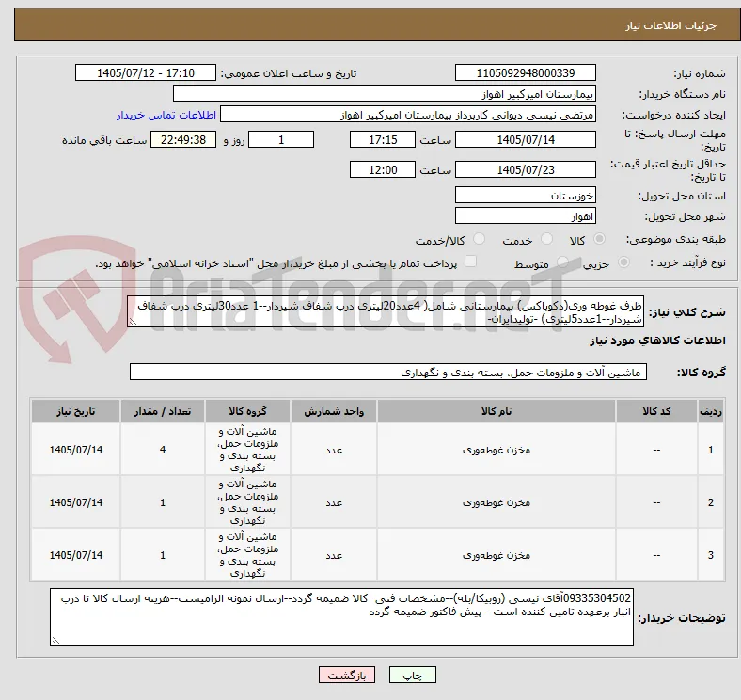Click مخزن غوطه‌وری in row 2
The width and height of the screenshot is (741, 700).
[497, 502]
